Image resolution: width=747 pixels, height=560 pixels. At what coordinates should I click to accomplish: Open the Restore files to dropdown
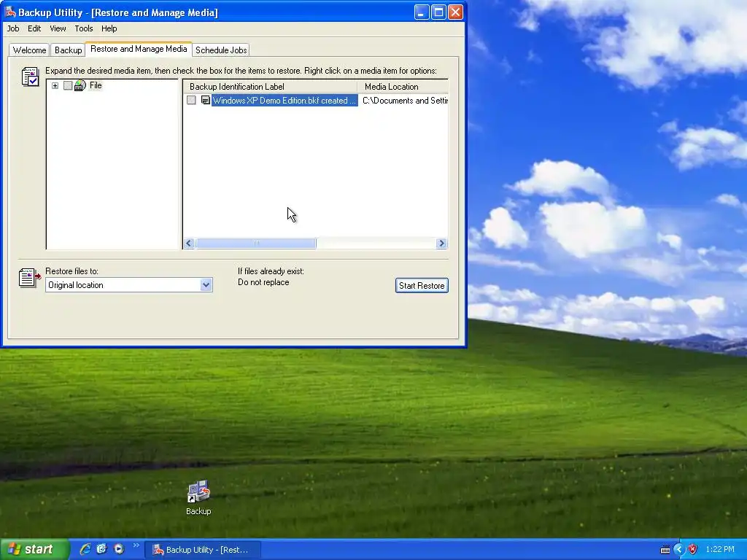click(206, 285)
